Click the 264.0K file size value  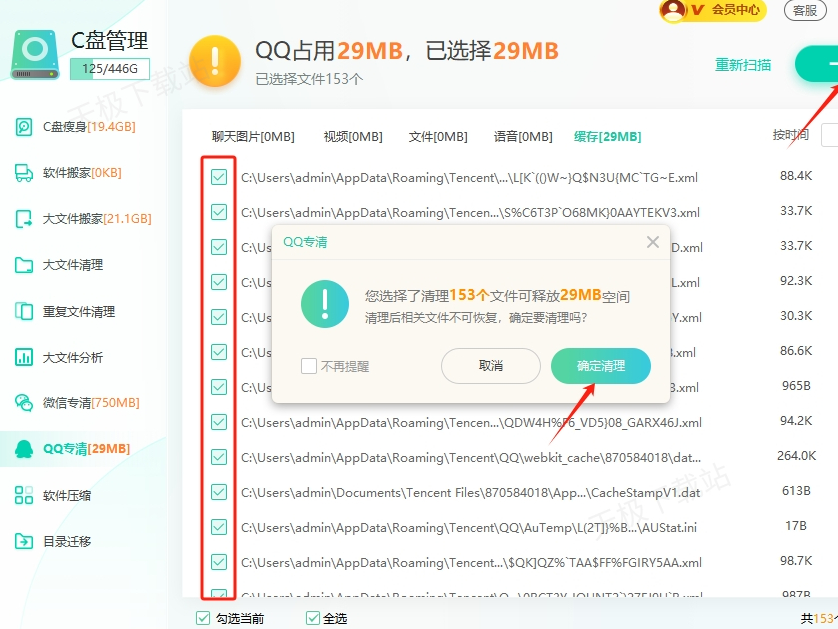tap(796, 456)
